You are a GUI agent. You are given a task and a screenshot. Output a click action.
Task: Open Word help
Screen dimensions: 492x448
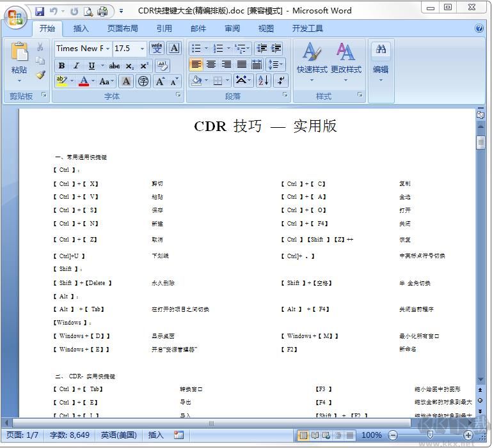[x=479, y=29]
